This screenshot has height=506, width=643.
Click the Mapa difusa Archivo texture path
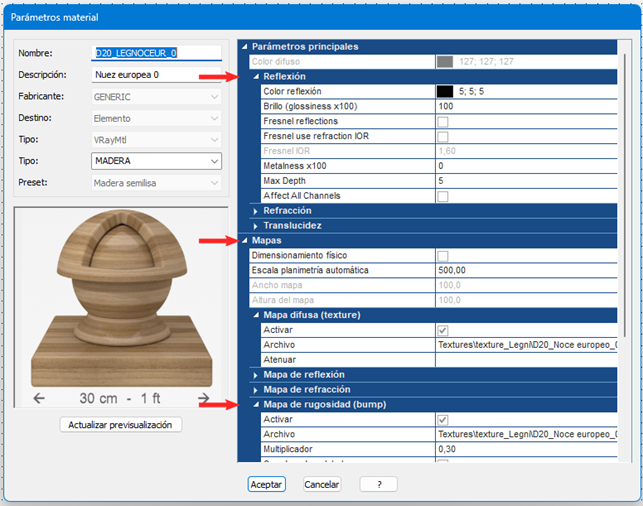pyautogui.click(x=527, y=345)
